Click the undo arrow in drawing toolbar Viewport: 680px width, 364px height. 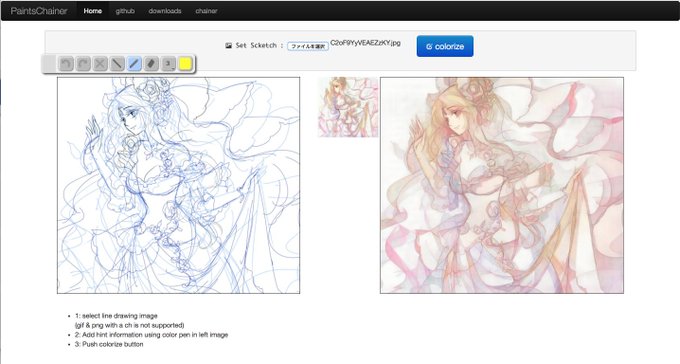point(65,64)
